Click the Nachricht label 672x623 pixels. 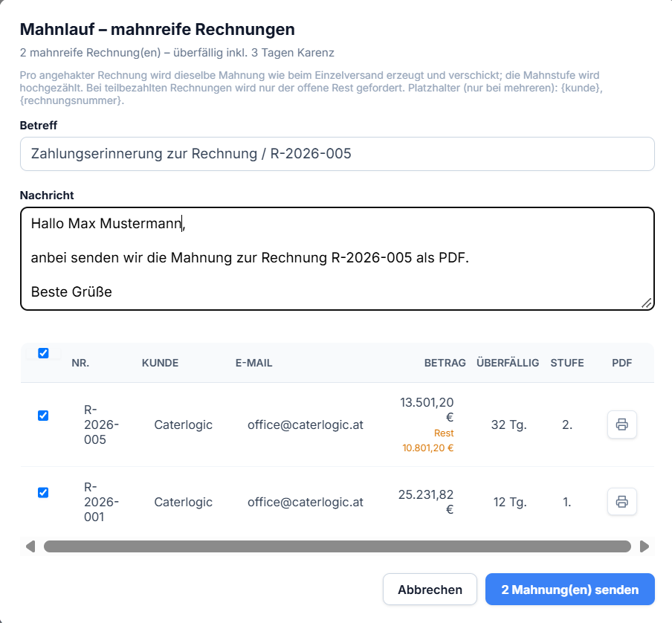point(47,195)
